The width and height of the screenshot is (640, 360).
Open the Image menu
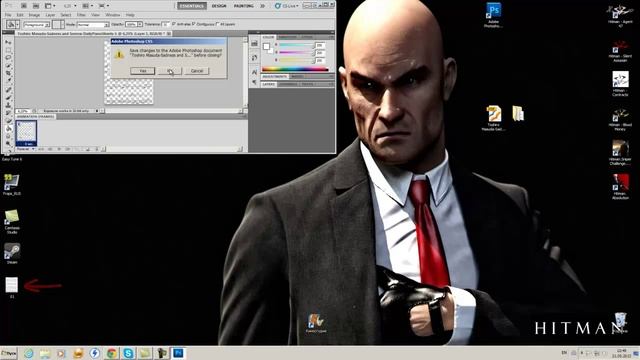point(34,15)
